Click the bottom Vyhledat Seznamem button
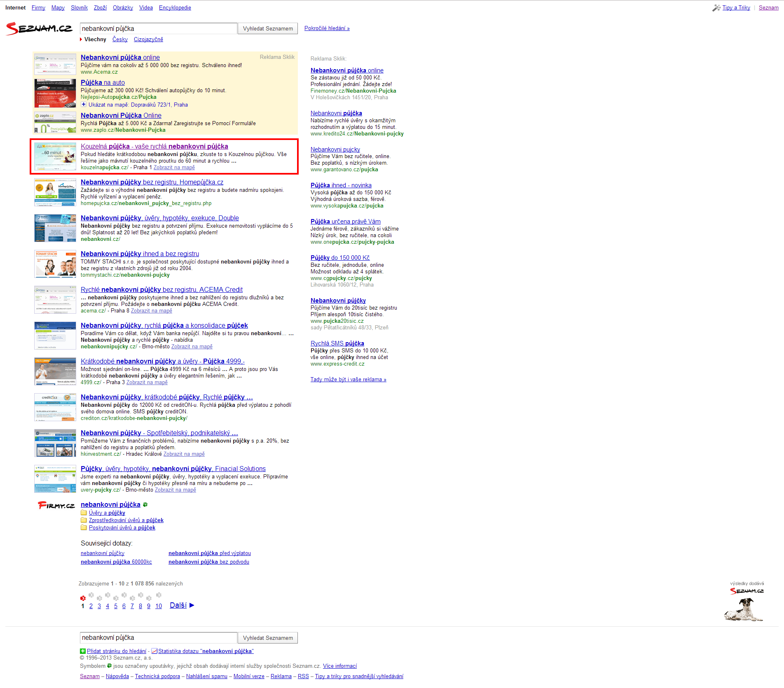Screen dimensions: 784x688 pyautogui.click(x=268, y=638)
